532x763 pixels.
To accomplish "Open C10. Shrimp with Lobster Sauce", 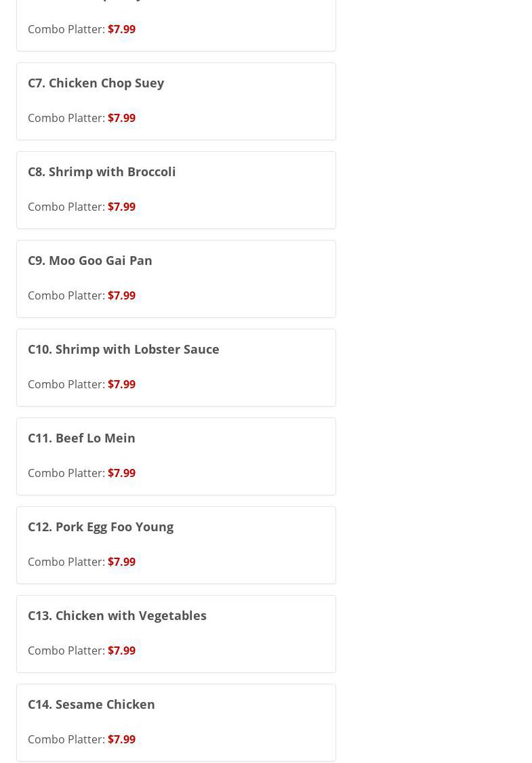I will coord(123,349).
